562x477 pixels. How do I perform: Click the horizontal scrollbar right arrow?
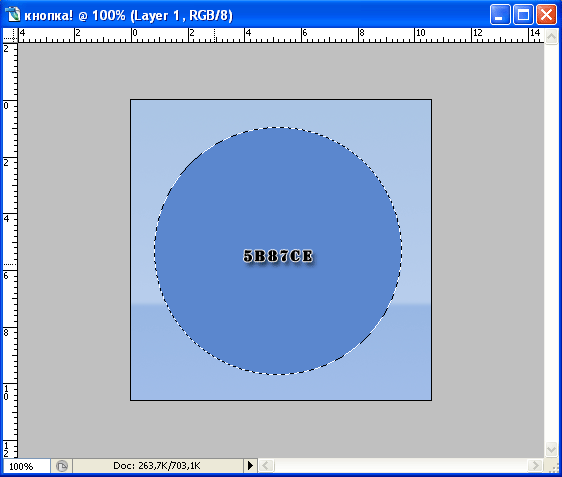[535, 466]
